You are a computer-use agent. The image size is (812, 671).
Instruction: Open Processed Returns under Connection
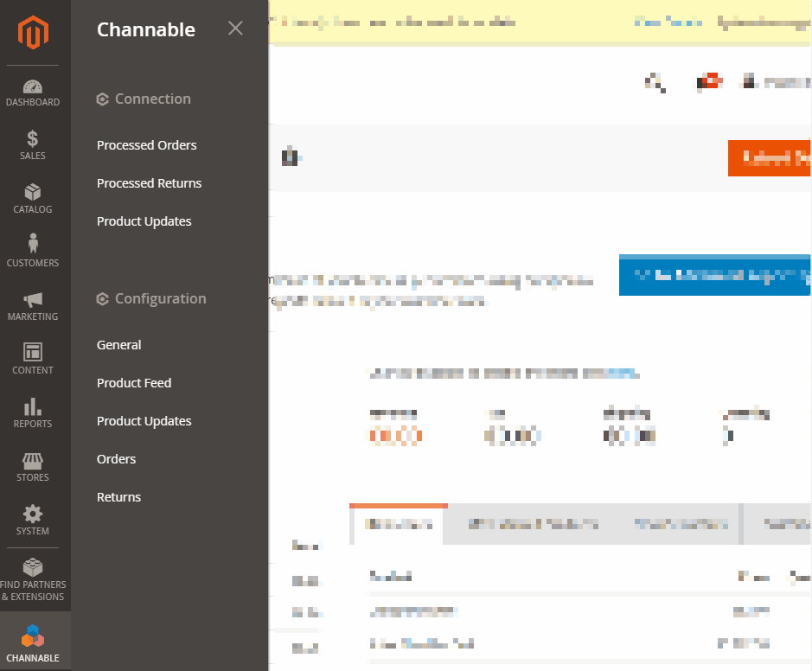click(149, 183)
